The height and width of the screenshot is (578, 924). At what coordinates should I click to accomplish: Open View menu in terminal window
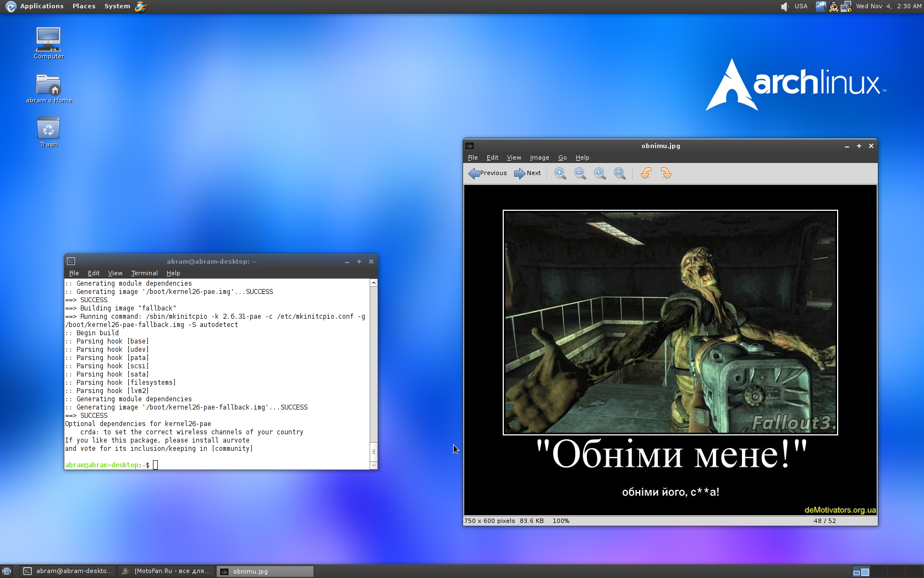point(116,273)
